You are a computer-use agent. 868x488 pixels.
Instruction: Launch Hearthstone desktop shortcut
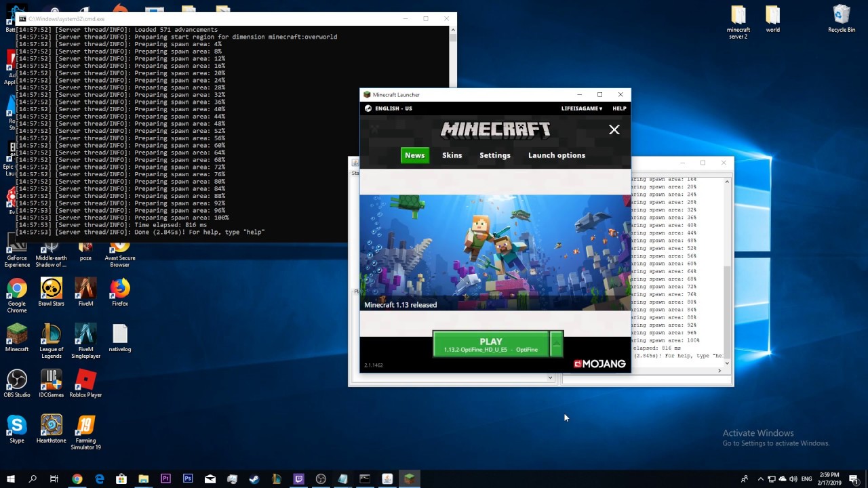point(51,428)
